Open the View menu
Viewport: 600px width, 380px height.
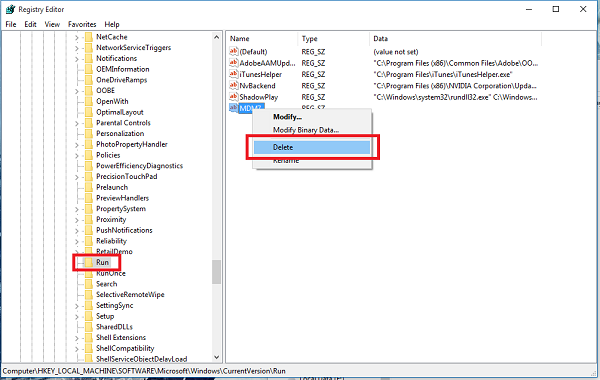[x=52, y=24]
